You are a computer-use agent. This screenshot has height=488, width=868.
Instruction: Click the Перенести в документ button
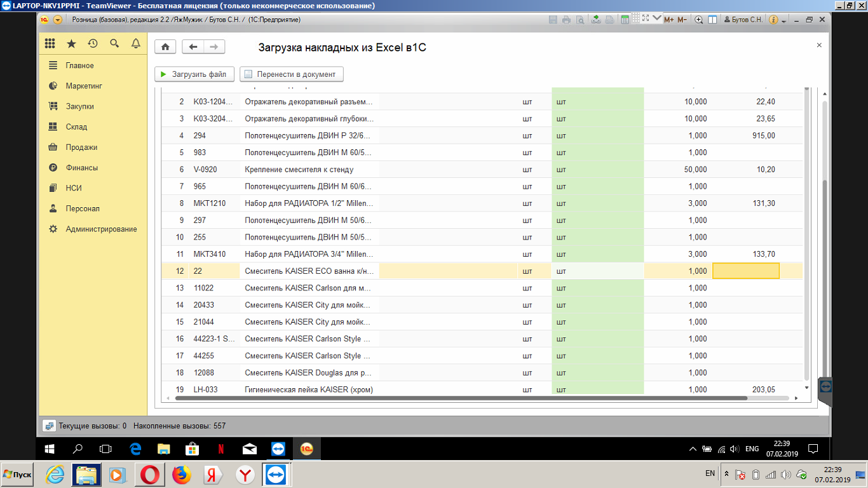pyautogui.click(x=292, y=74)
